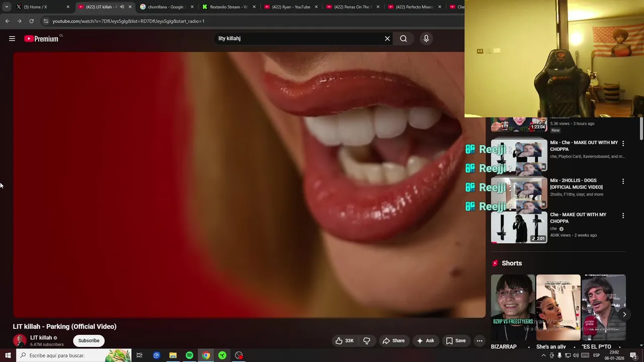
Task: Open ES EL P*TO short
Action: point(603,308)
